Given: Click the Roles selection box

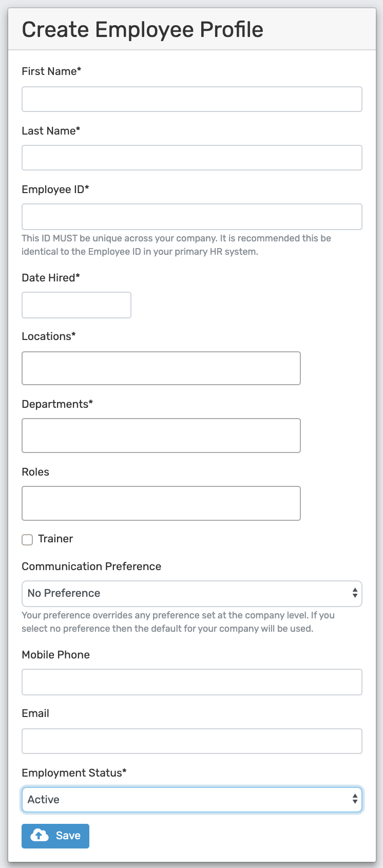Looking at the screenshot, I should click(161, 503).
